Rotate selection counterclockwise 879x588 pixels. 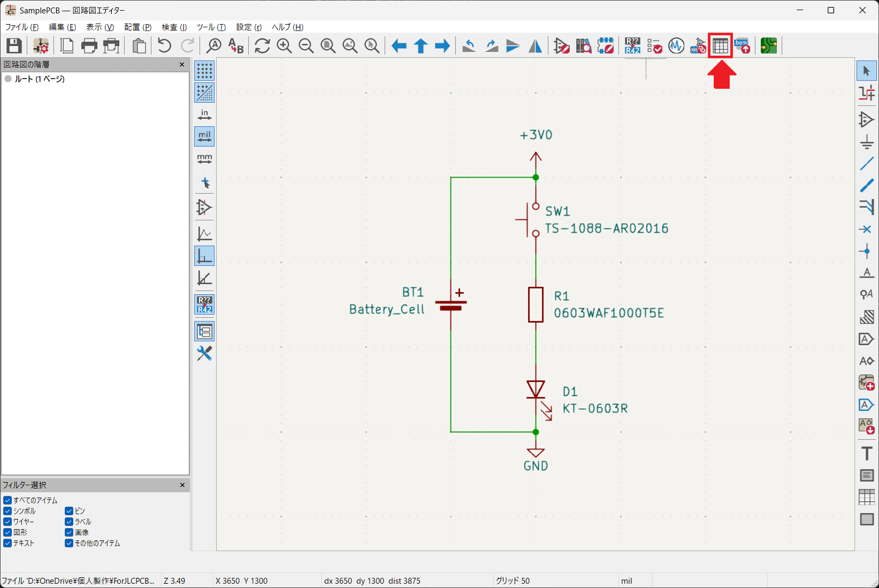[469, 46]
